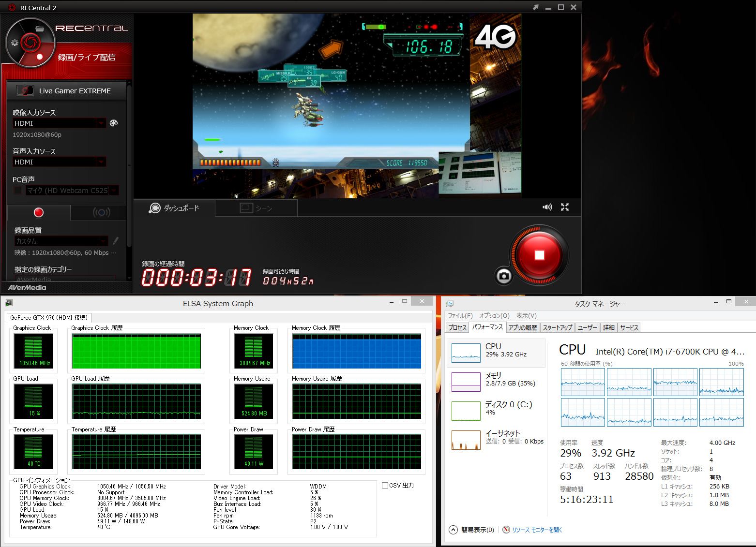Switch to the ユーザー tab
The image size is (756, 547).
coord(588,327)
